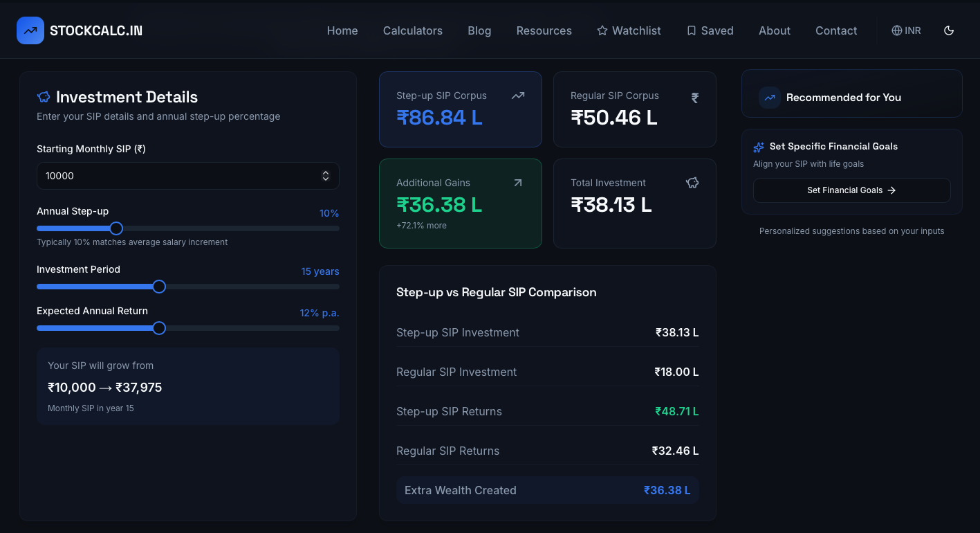Click the Investment Period slider handle
Viewport: 980px width, 533px height.
[159, 286]
